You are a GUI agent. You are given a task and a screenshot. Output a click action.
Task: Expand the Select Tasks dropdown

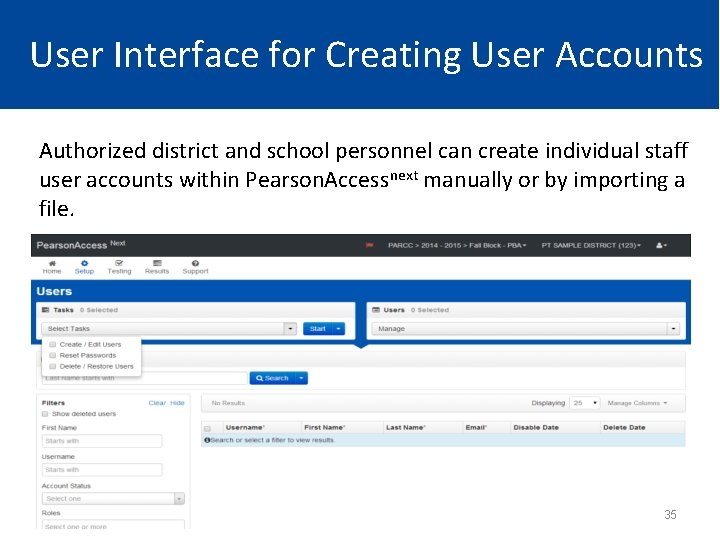tap(290, 329)
